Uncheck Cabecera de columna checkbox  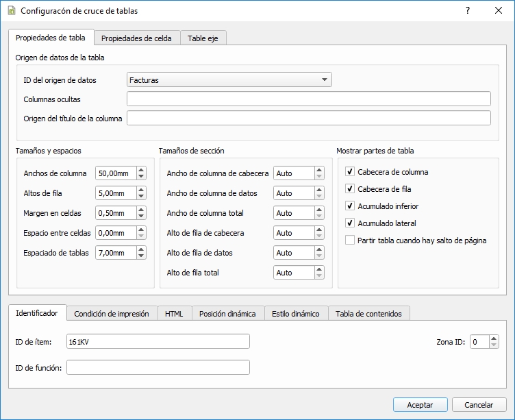[350, 172]
